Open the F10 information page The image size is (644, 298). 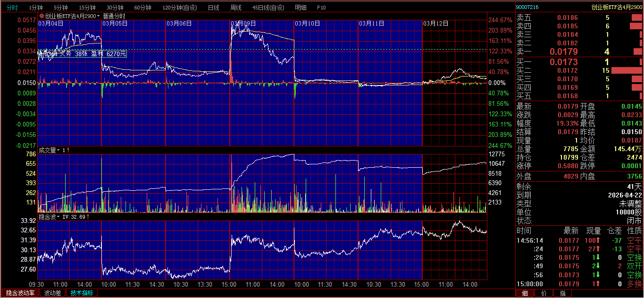click(321, 8)
